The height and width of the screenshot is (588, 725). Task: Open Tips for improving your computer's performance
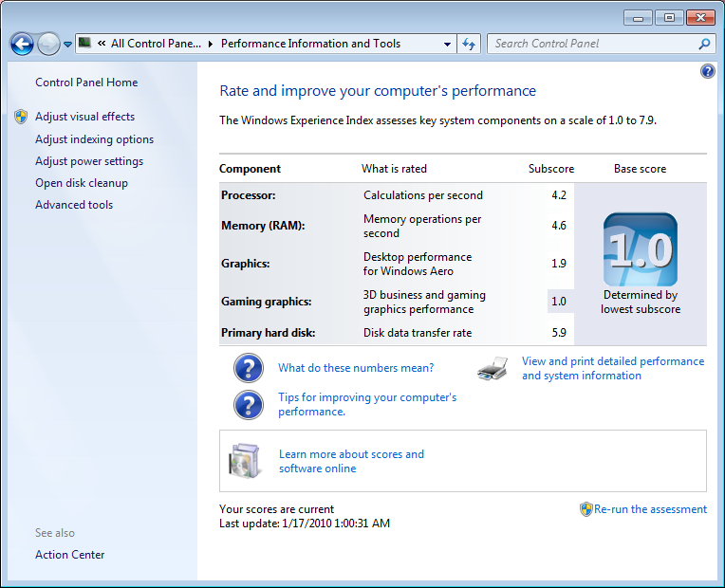coord(367,404)
